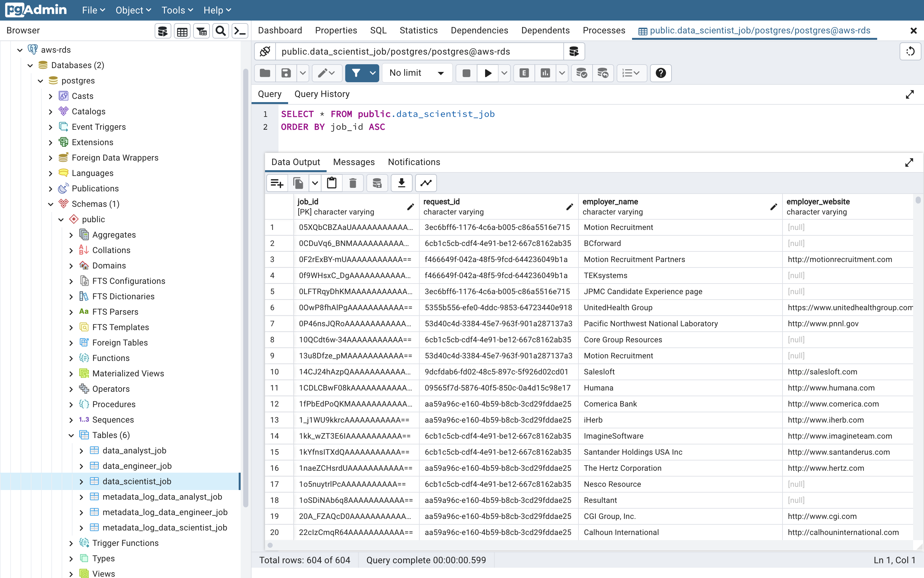The height and width of the screenshot is (578, 924).
Task: Click the Explain button
Action: tap(524, 73)
